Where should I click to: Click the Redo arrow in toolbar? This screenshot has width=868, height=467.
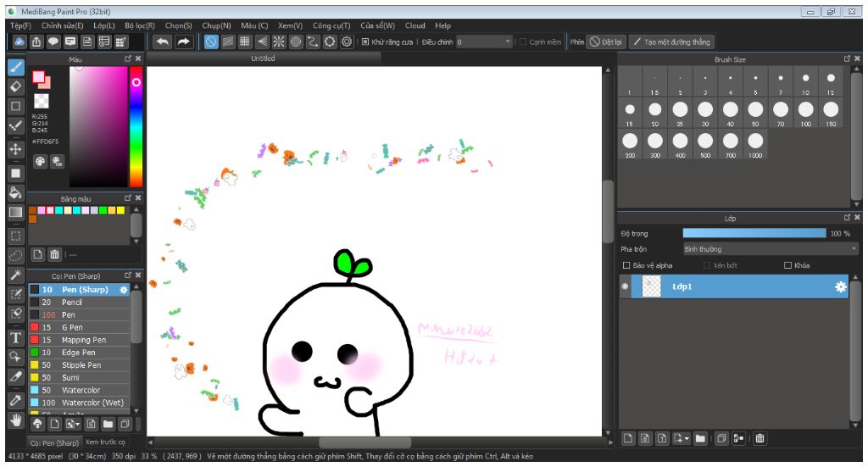click(183, 42)
